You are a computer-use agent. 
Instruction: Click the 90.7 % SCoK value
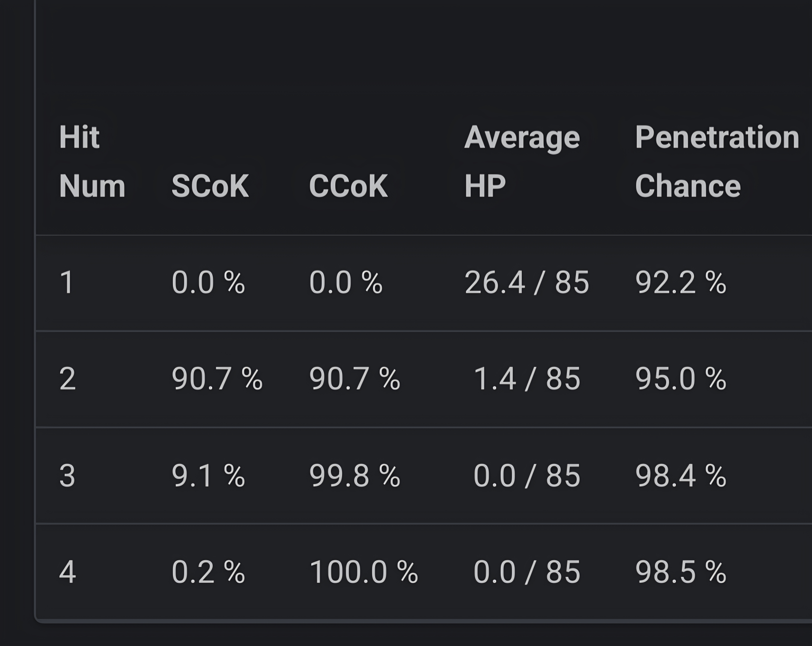pos(217,379)
